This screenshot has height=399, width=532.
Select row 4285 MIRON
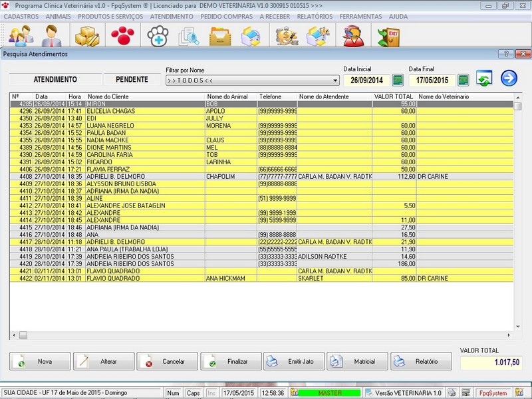tap(261, 104)
